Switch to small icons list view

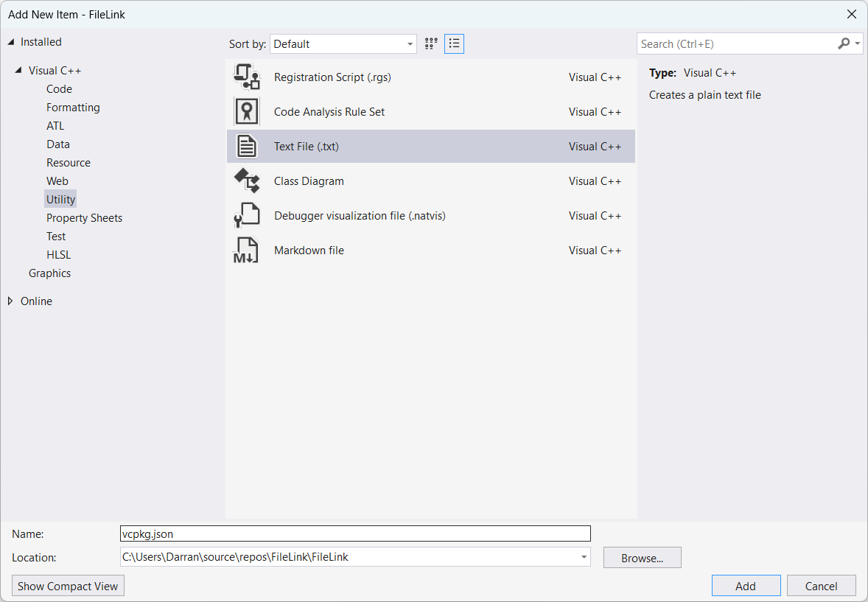click(454, 43)
